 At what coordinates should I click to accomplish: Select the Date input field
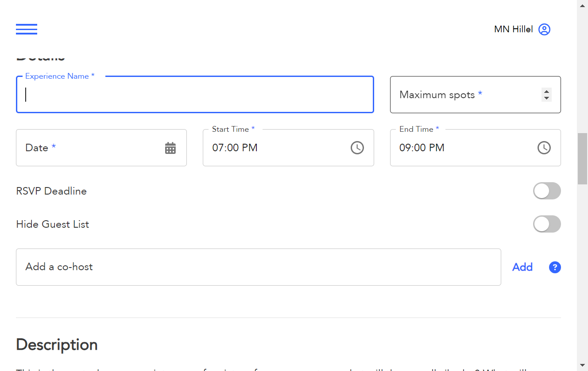click(x=101, y=148)
